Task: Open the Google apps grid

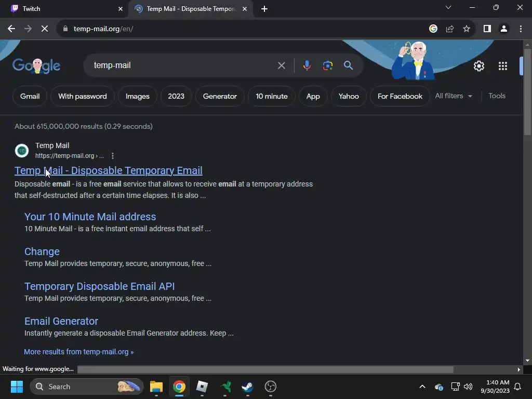Action: (x=503, y=66)
